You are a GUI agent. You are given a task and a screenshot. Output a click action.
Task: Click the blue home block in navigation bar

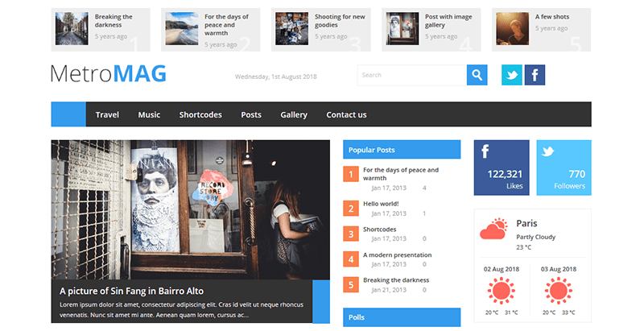coord(68,114)
